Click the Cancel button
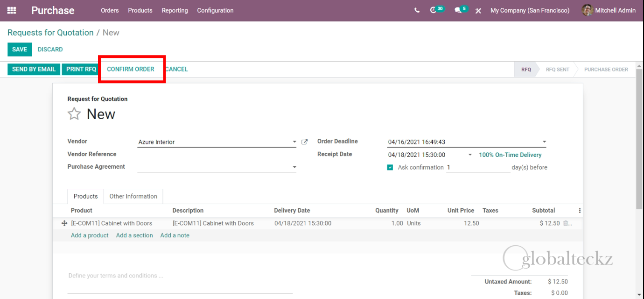The image size is (644, 299). click(x=176, y=69)
